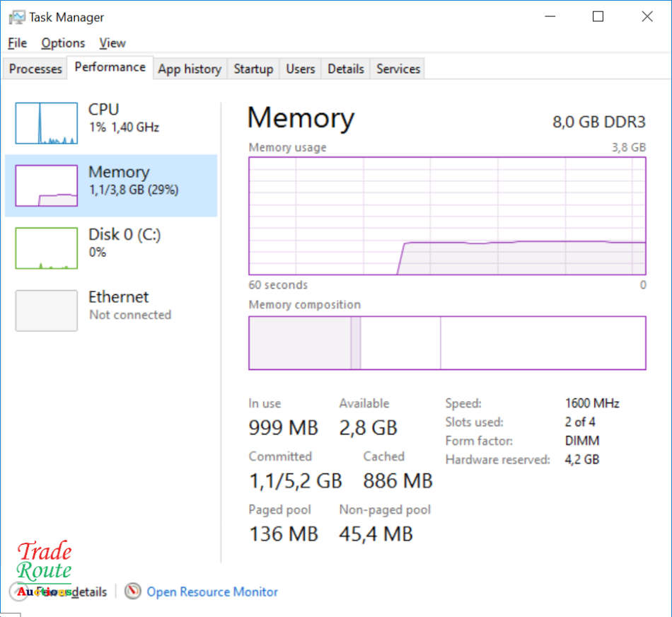Click the Disk 0 (C:) graph thumbnail
This screenshot has width=672, height=617.
coord(47,248)
